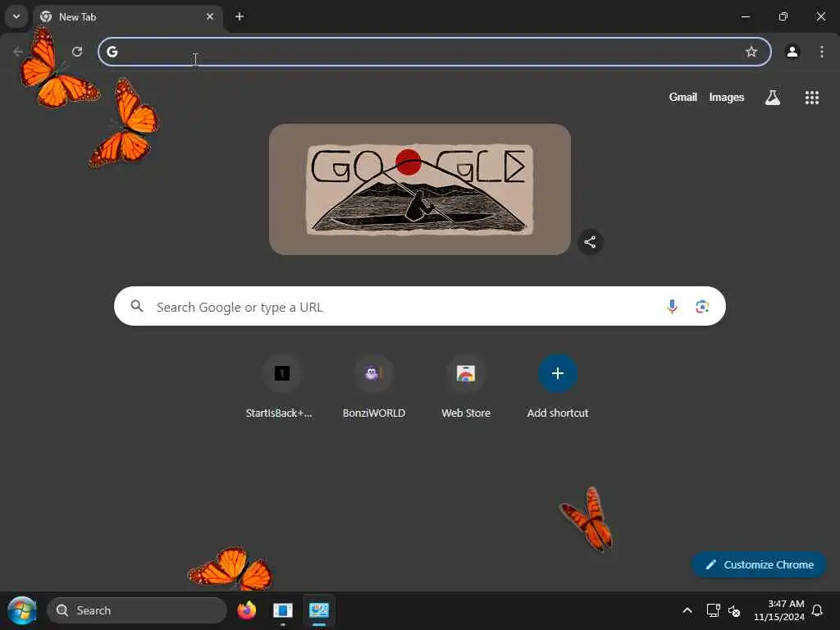The width and height of the screenshot is (840, 630).
Task: Close the New Tab tab
Action: click(x=210, y=16)
